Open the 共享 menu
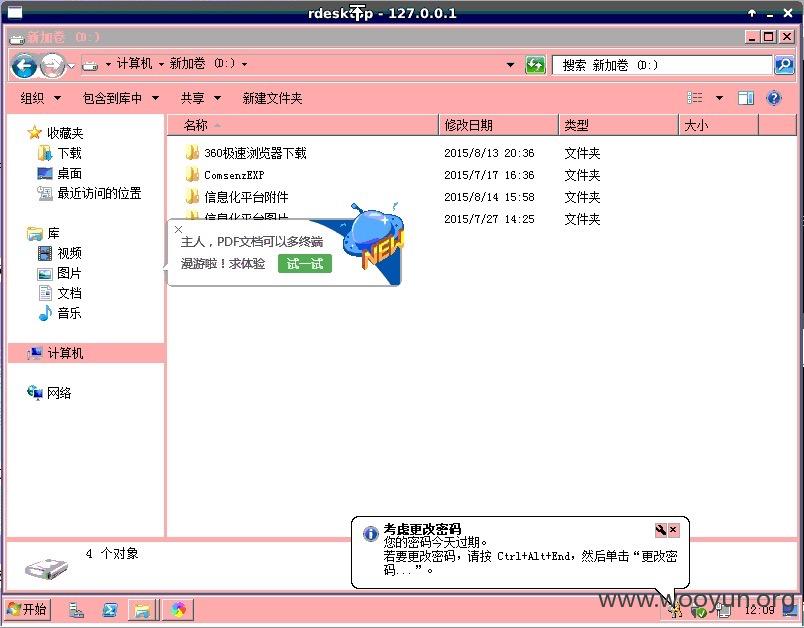This screenshot has height=628, width=804. [x=200, y=98]
